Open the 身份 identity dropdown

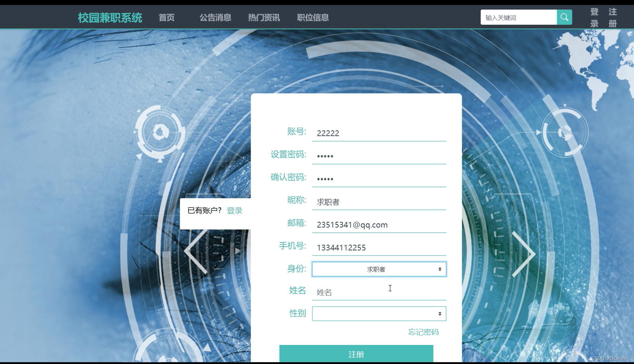coord(379,269)
